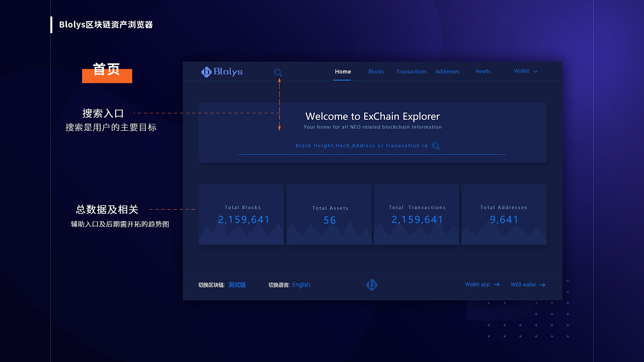Click the arrow next to Wallet app
This screenshot has width=644, height=362.
pyautogui.click(x=497, y=285)
